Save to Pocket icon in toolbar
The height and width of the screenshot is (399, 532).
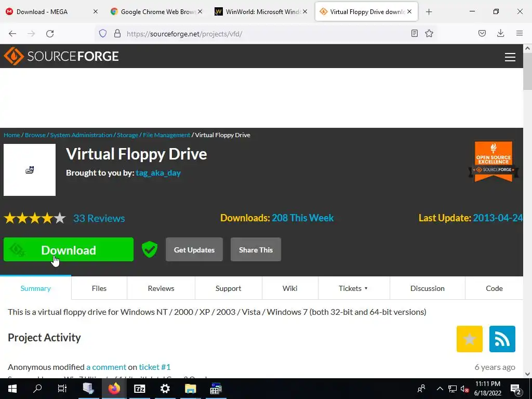482,33
